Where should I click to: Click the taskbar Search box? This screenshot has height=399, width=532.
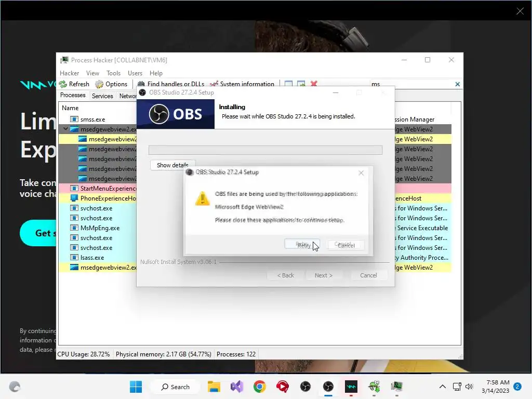click(176, 387)
